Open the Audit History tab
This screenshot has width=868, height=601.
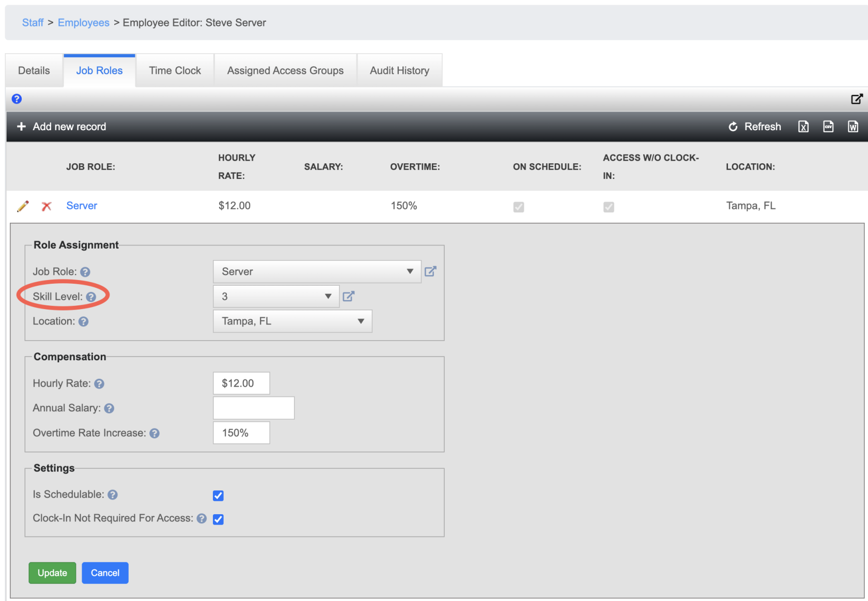399,71
